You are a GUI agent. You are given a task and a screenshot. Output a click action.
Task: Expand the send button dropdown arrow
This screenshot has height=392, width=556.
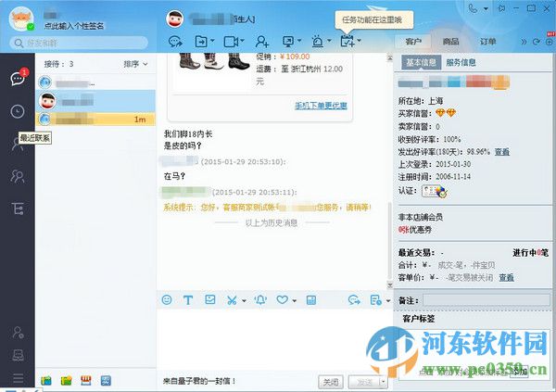click(383, 382)
